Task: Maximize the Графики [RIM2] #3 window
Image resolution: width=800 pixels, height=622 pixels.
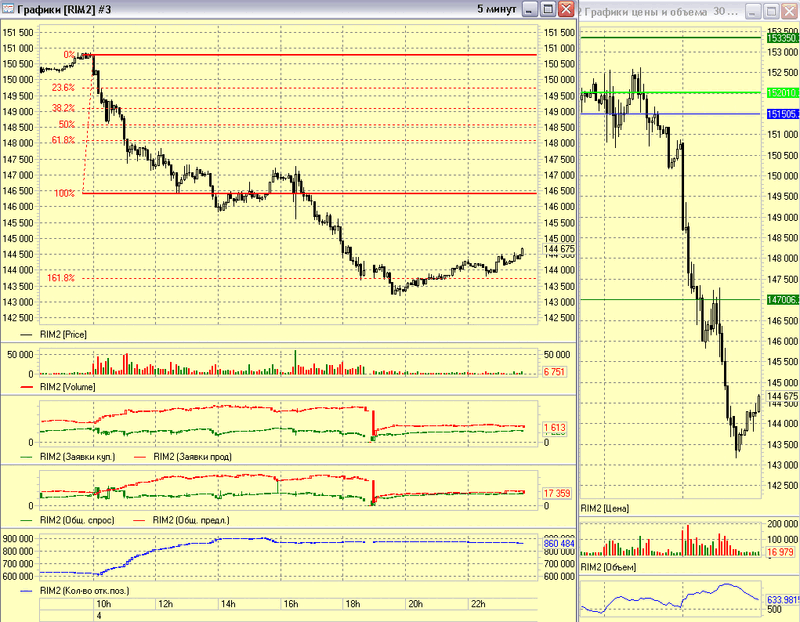Action: [548, 9]
